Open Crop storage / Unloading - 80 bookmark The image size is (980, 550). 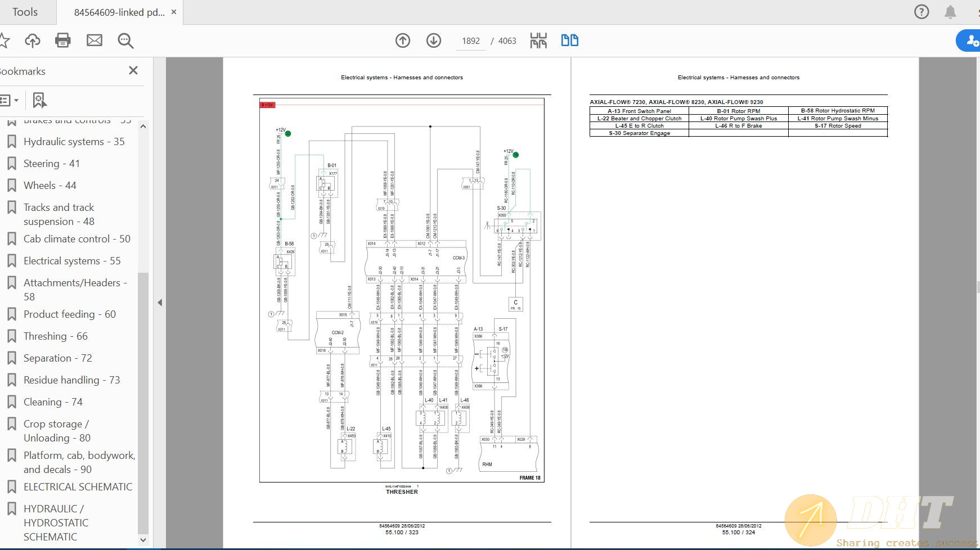(x=57, y=431)
